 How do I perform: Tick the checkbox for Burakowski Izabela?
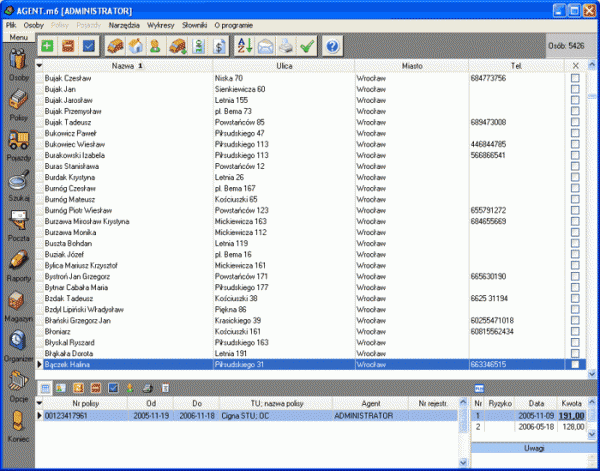point(575,155)
